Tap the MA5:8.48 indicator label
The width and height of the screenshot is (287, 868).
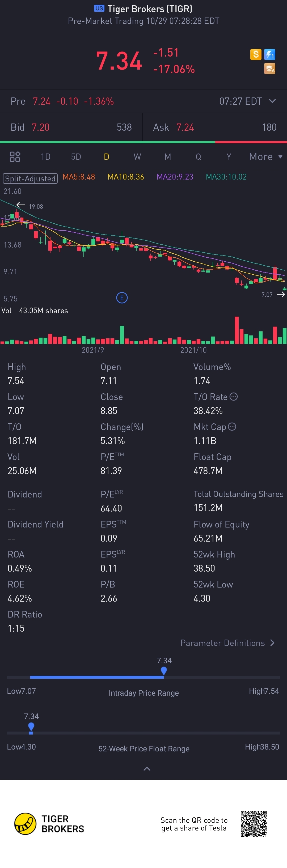[x=79, y=177]
